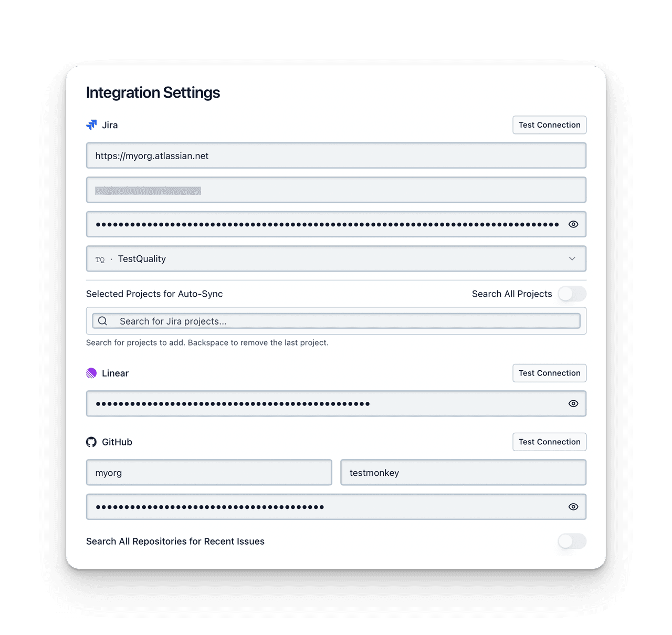672x635 pixels.
Task: Enable Search All Repositories for Recent Issues
Action: pyautogui.click(x=572, y=541)
